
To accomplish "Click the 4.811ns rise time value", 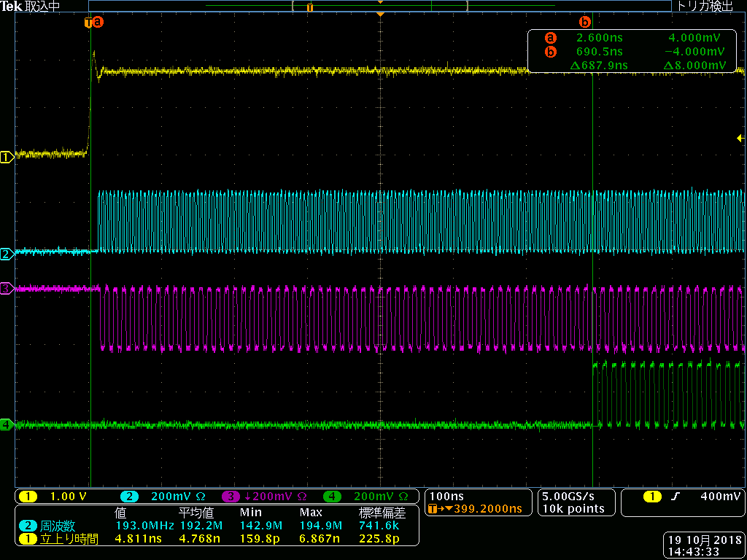I will click(139, 539).
